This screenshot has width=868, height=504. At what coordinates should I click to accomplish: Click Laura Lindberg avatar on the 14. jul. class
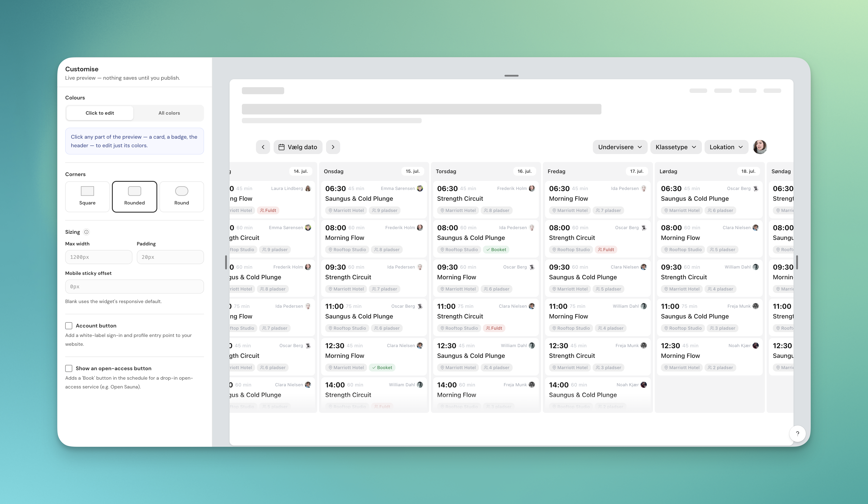pyautogui.click(x=308, y=188)
